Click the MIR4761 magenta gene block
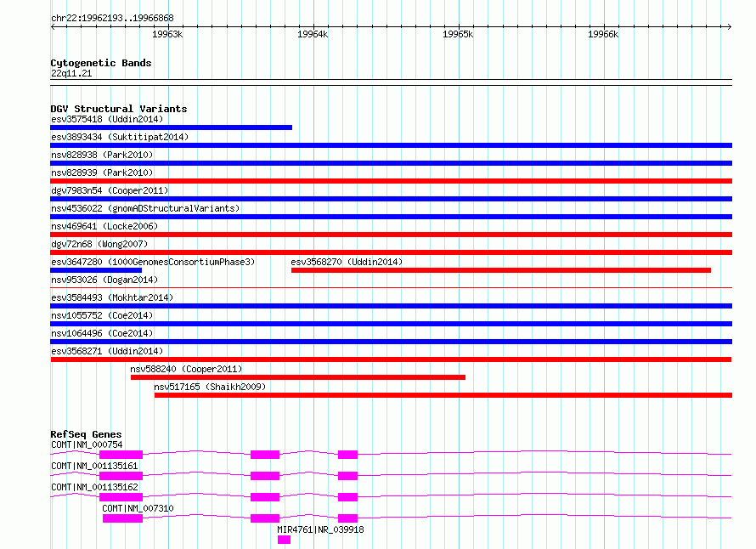756x549 pixels. click(x=284, y=540)
